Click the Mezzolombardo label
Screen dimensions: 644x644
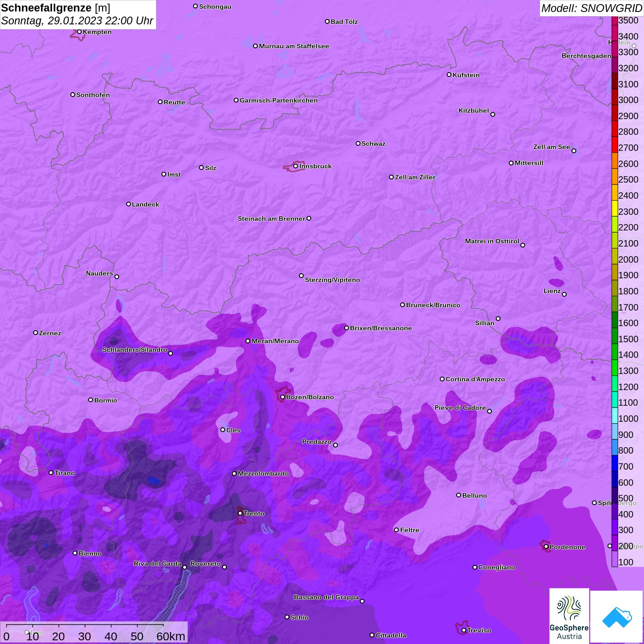263,473
